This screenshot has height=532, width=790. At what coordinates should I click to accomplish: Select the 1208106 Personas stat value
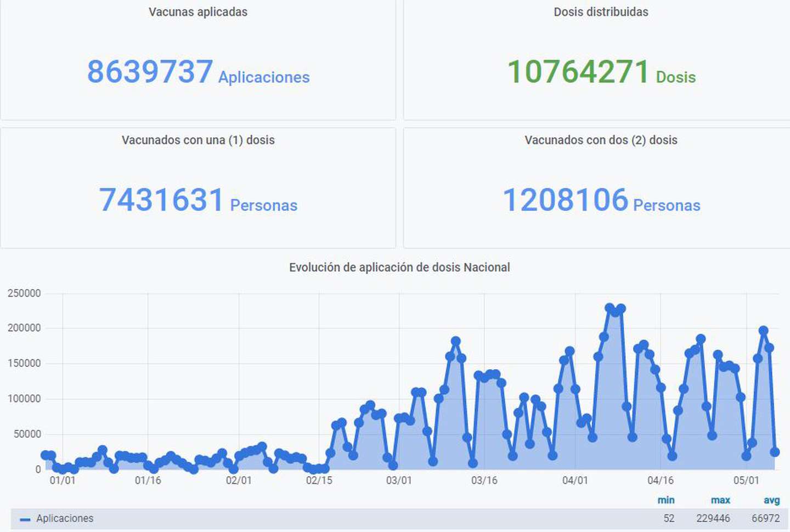coord(565,200)
